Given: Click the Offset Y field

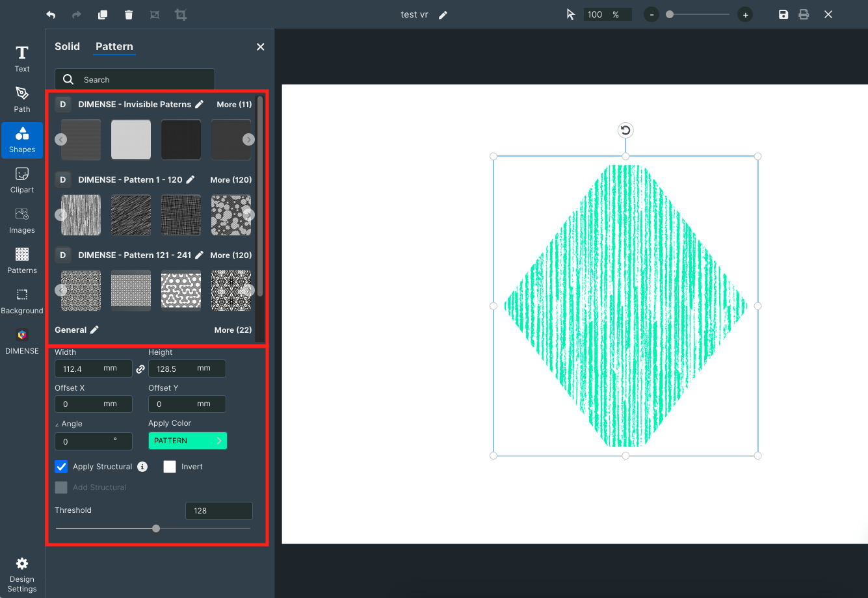Looking at the screenshot, I should (187, 404).
